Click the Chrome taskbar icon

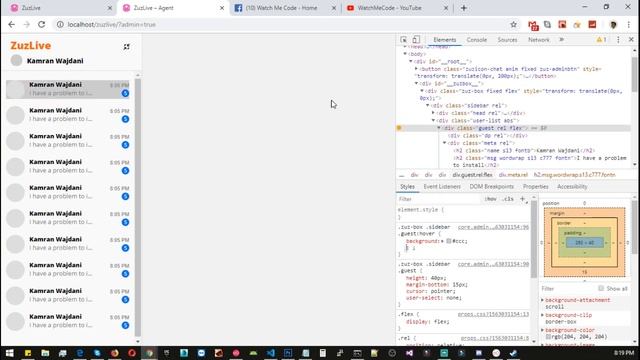click(x=149, y=353)
